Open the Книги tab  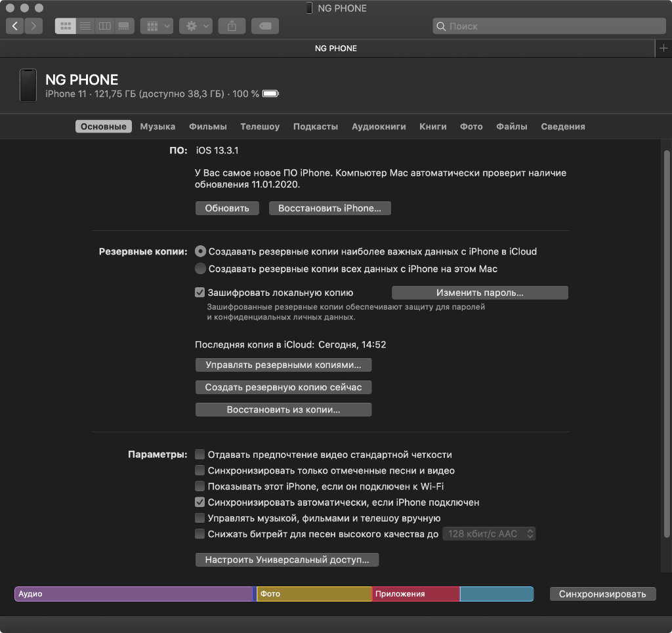433,127
